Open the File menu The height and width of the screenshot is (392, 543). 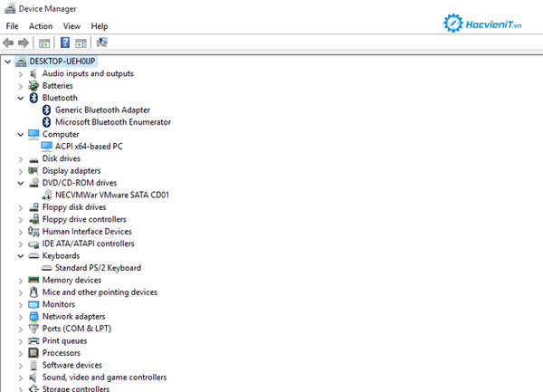tap(12, 26)
